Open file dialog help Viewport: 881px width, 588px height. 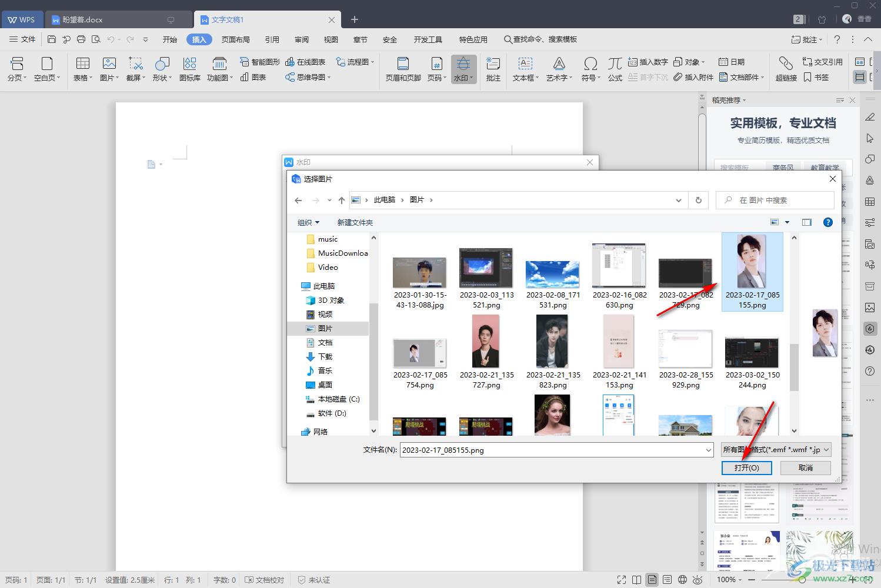point(827,222)
